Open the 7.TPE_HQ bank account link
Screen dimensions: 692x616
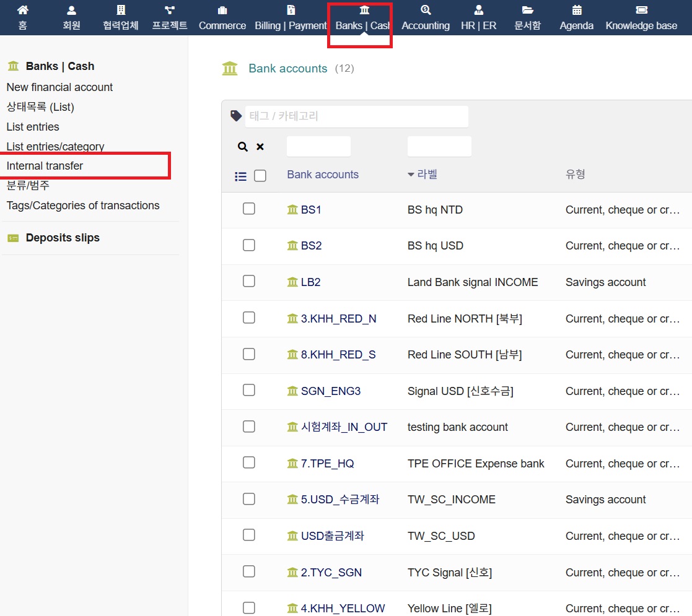click(x=327, y=463)
